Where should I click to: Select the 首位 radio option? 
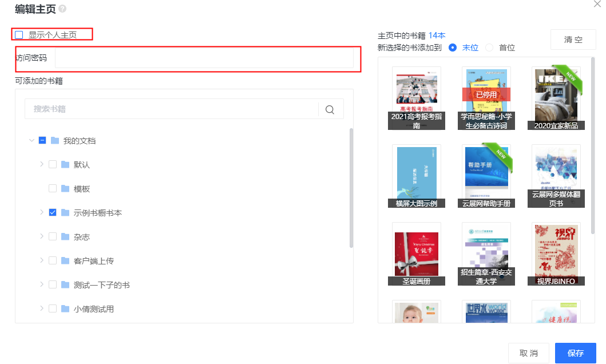(x=489, y=48)
